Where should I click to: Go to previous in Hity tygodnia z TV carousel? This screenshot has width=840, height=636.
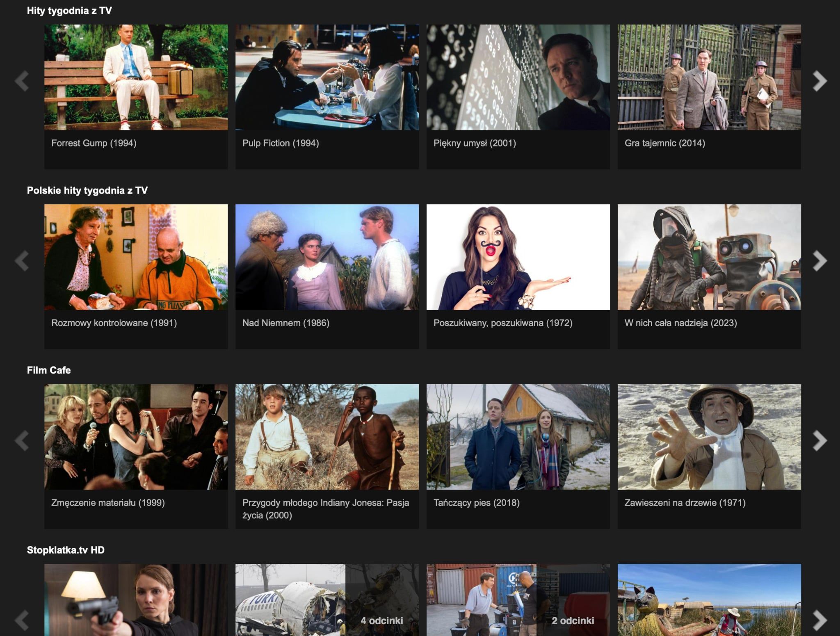point(22,81)
